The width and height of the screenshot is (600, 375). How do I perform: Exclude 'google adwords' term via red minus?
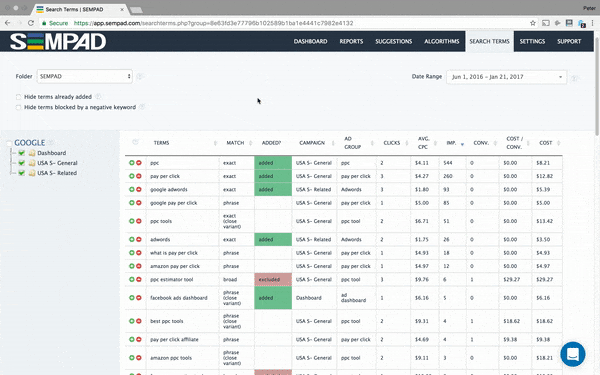tap(139, 189)
